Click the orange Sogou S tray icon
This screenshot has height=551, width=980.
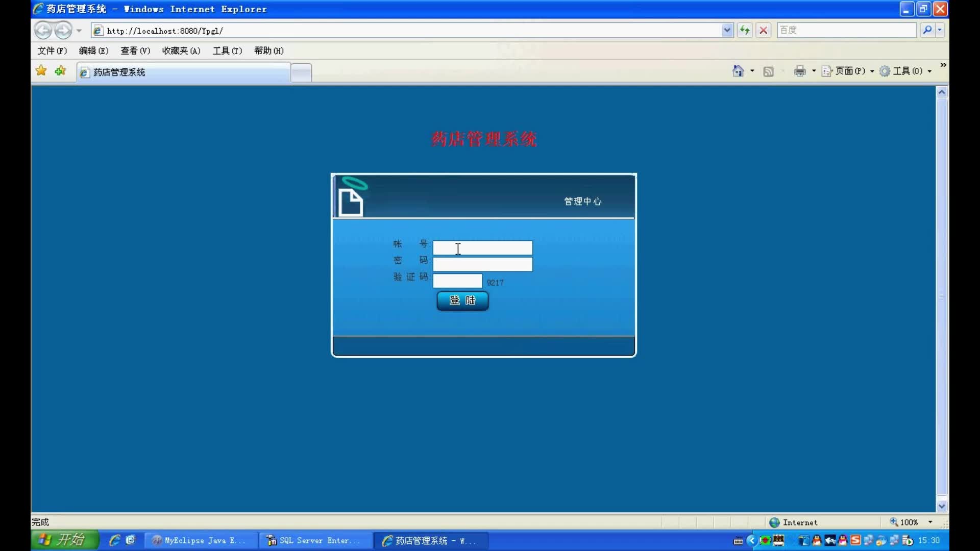tap(855, 540)
